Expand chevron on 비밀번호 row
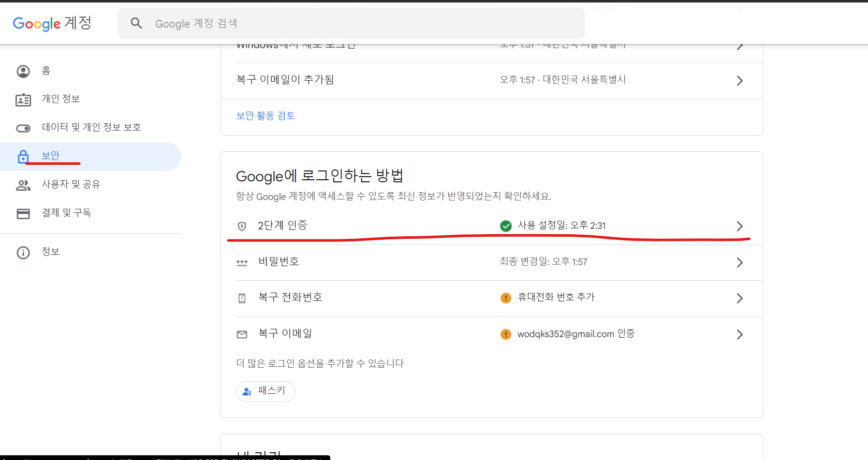The width and height of the screenshot is (868, 460). click(740, 263)
